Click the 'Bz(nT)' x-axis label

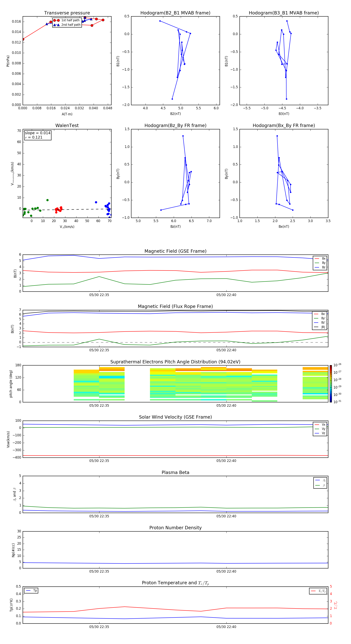[175, 227]
